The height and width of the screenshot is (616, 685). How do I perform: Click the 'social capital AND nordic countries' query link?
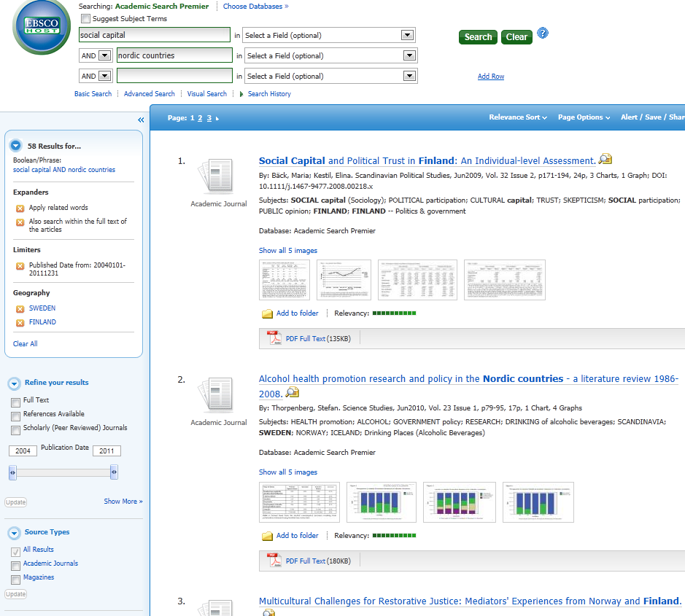[64, 170]
